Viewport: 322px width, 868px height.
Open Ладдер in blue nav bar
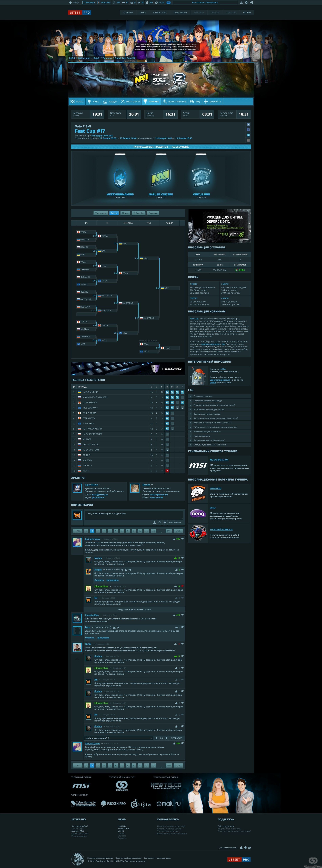[110, 101]
